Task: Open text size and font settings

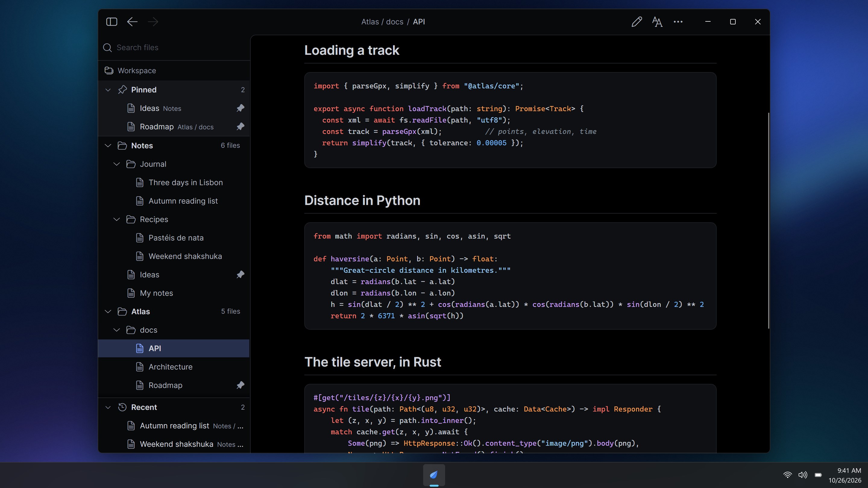Action: (x=657, y=22)
